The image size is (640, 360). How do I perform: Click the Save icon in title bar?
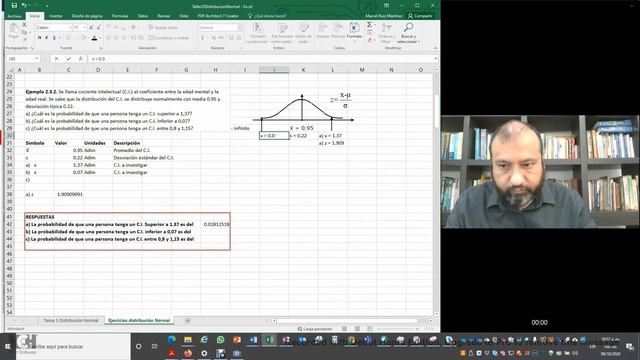click(x=14, y=5)
